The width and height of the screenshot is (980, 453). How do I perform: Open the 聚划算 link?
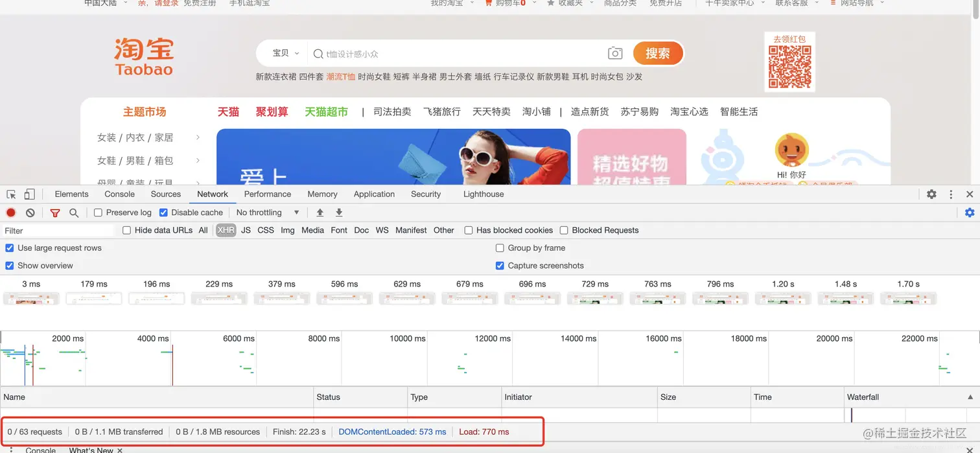[272, 112]
